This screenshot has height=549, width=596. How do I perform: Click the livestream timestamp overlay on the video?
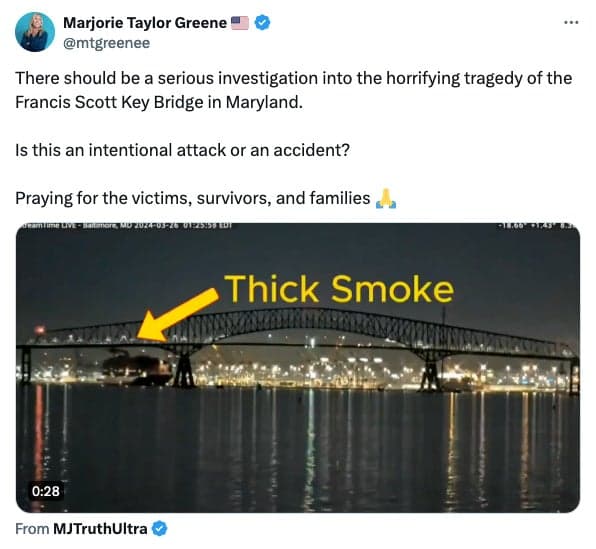click(x=127, y=225)
